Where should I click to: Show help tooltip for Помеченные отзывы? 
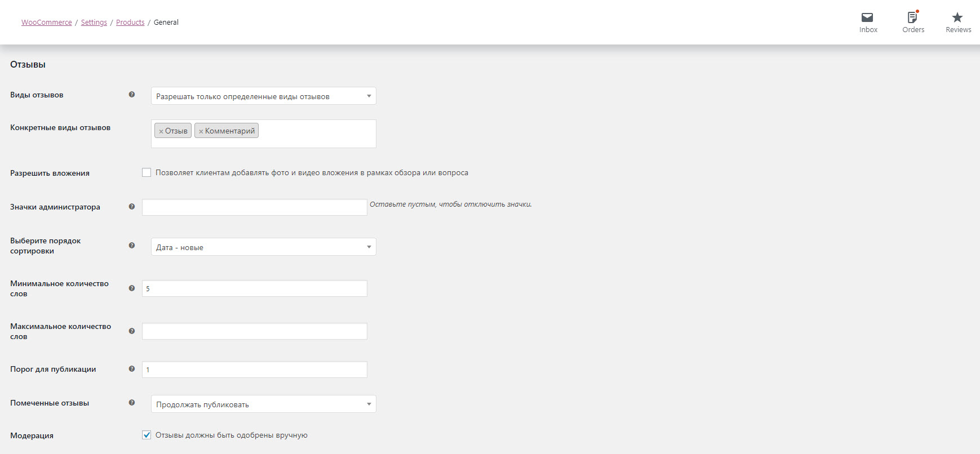(132, 403)
